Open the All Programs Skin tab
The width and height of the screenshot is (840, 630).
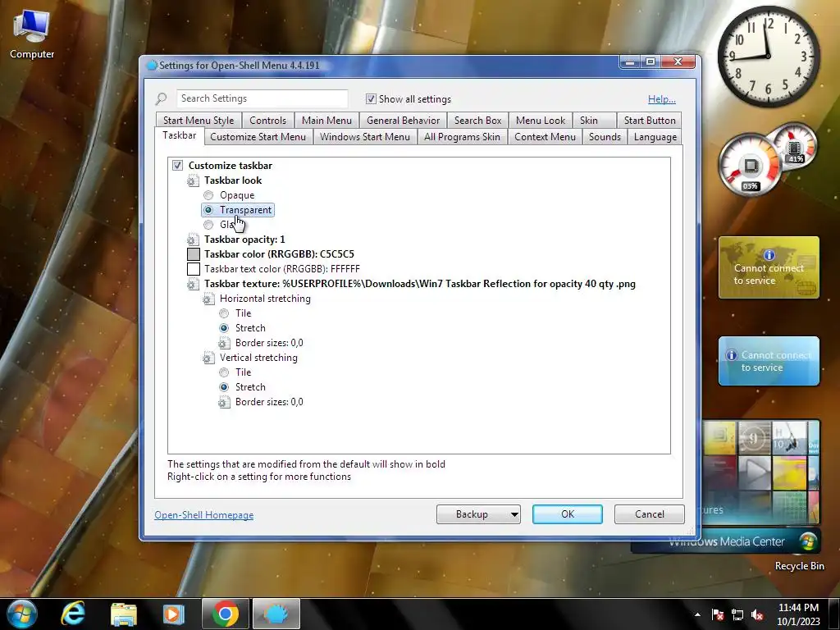tap(462, 137)
